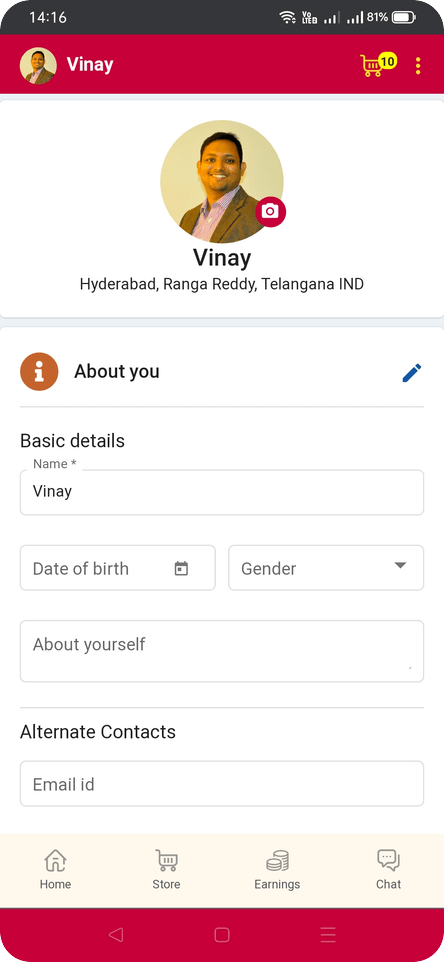The height and width of the screenshot is (962, 444).
Task: Open the three-dot overflow menu
Action: [x=418, y=66]
